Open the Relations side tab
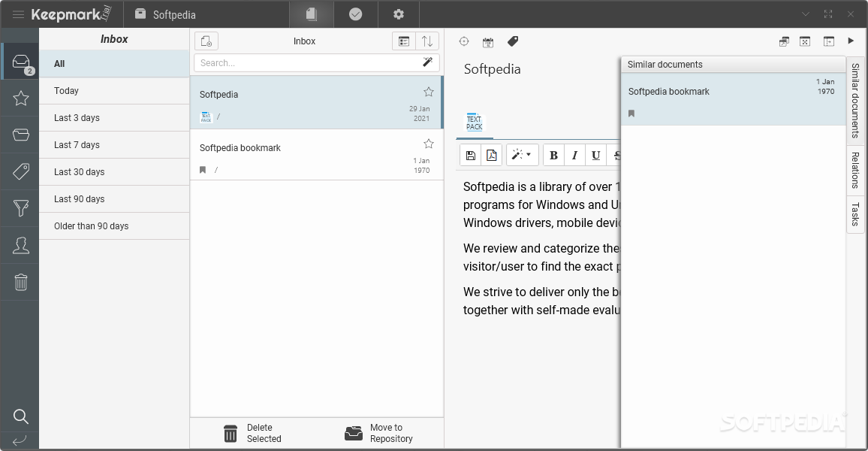 coord(855,170)
